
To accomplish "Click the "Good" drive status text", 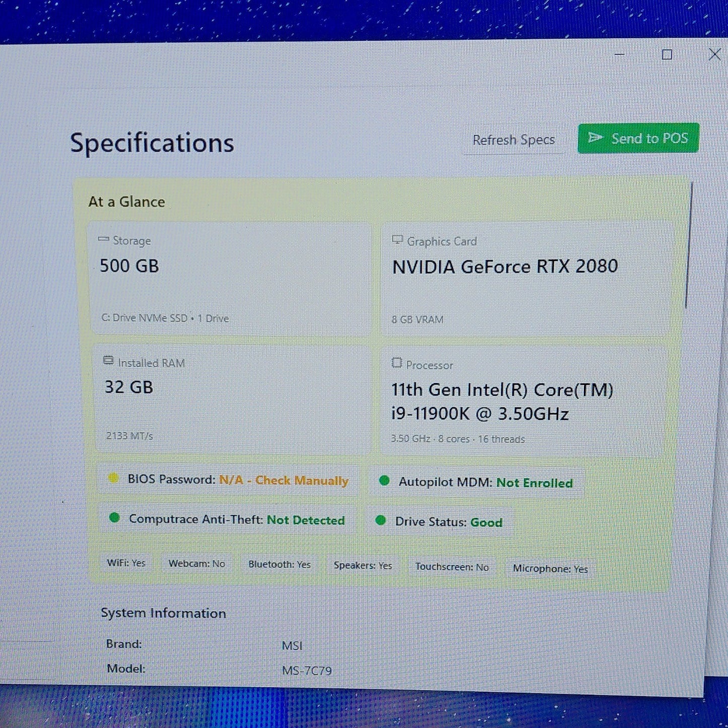I will pyautogui.click(x=486, y=522).
